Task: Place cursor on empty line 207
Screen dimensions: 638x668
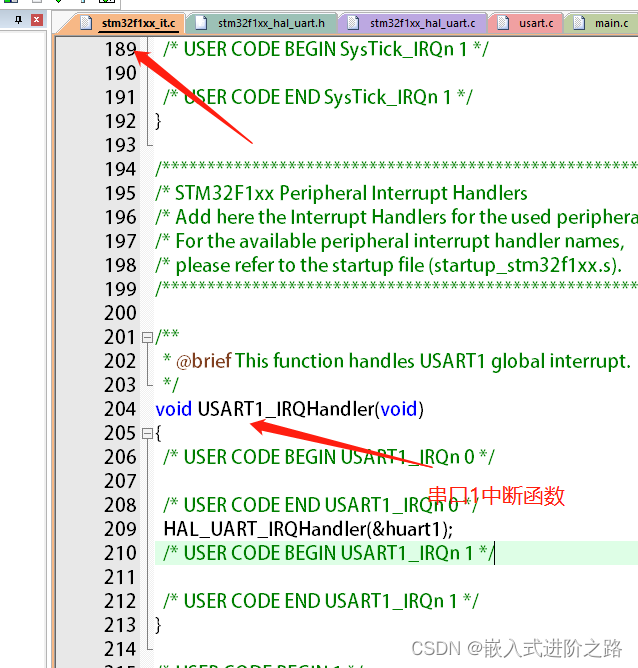Action: (x=397, y=481)
